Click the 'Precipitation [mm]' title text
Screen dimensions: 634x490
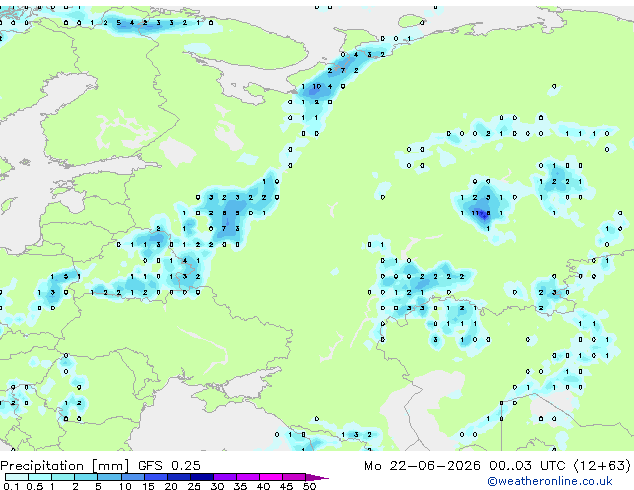point(65,466)
